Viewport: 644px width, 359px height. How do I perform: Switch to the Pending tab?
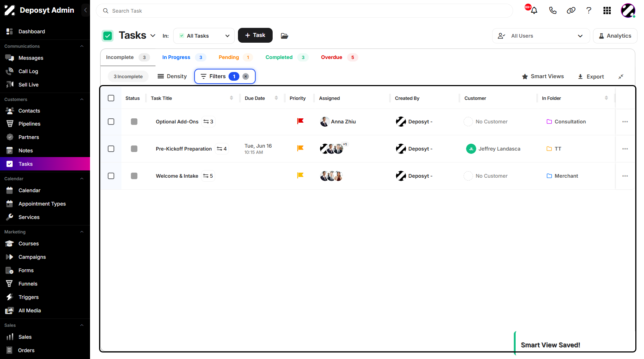tap(235, 57)
